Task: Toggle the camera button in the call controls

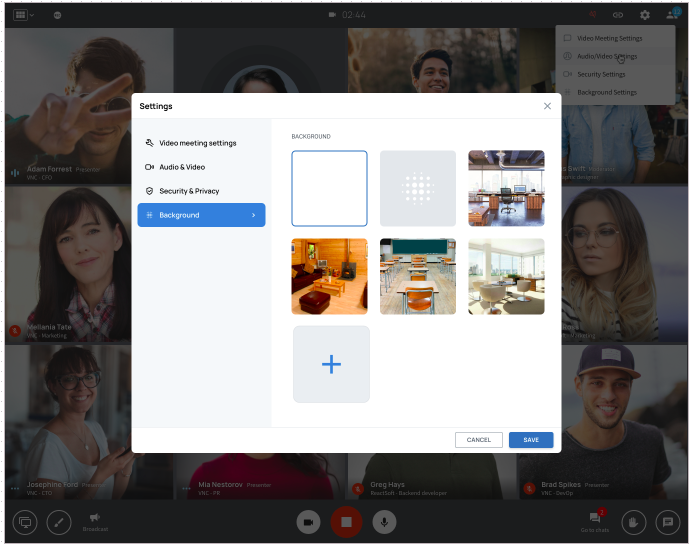Action: pyautogui.click(x=308, y=522)
